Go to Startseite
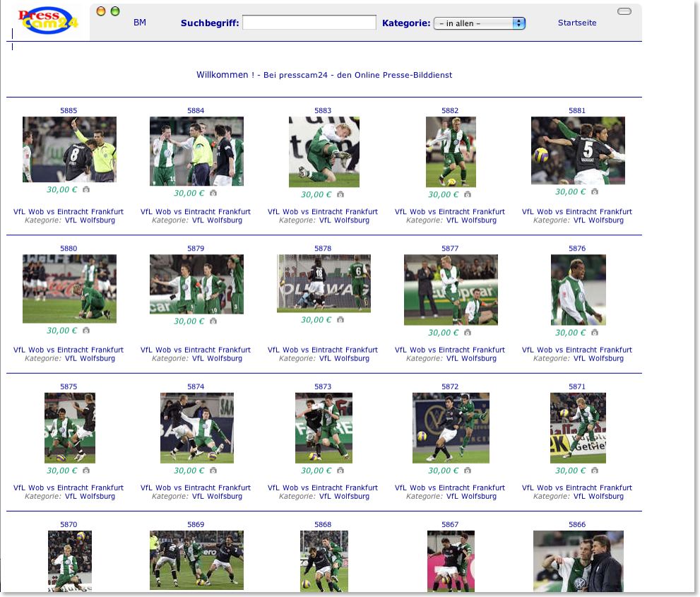 [577, 23]
